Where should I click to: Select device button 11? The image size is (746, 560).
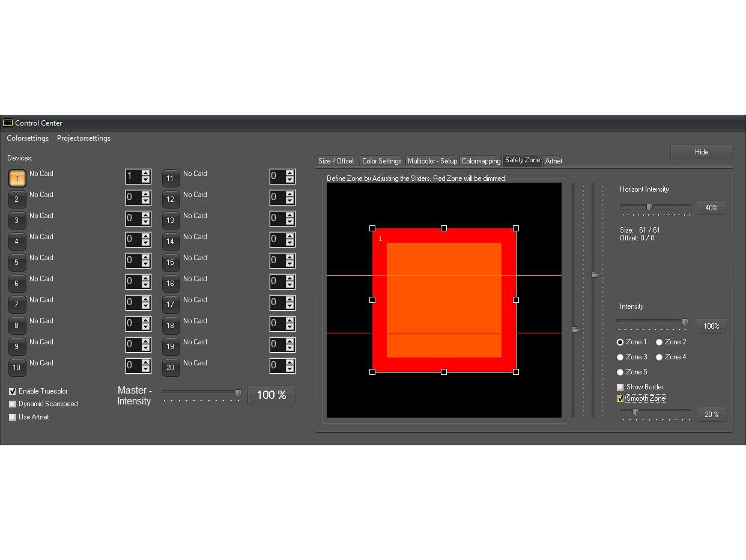click(171, 178)
